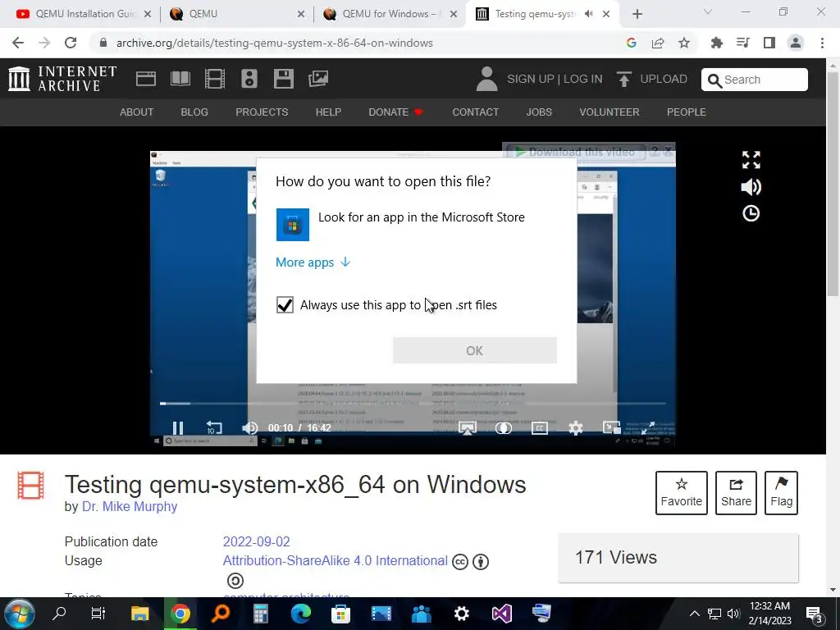Viewport: 840px width, 630px height.
Task: Pause the video playback
Action: click(178, 427)
